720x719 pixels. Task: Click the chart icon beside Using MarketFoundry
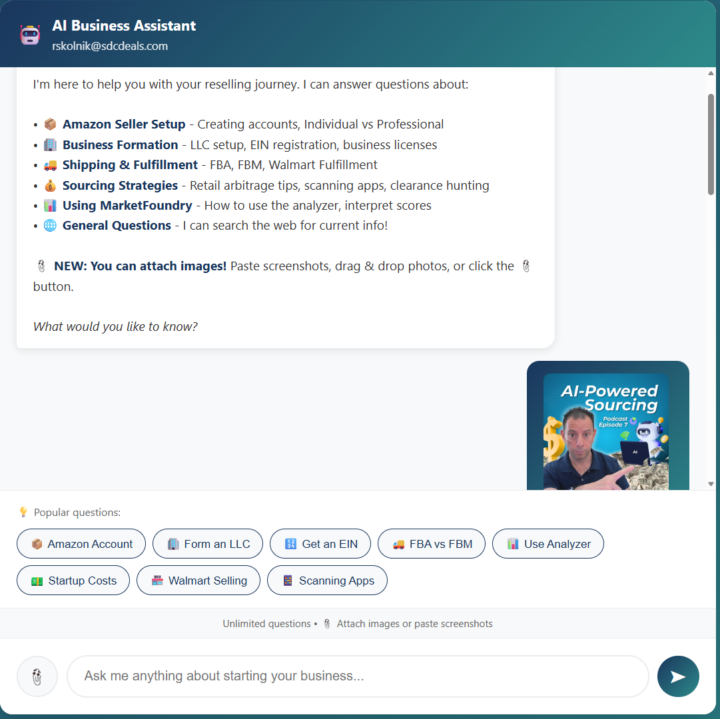(50, 205)
